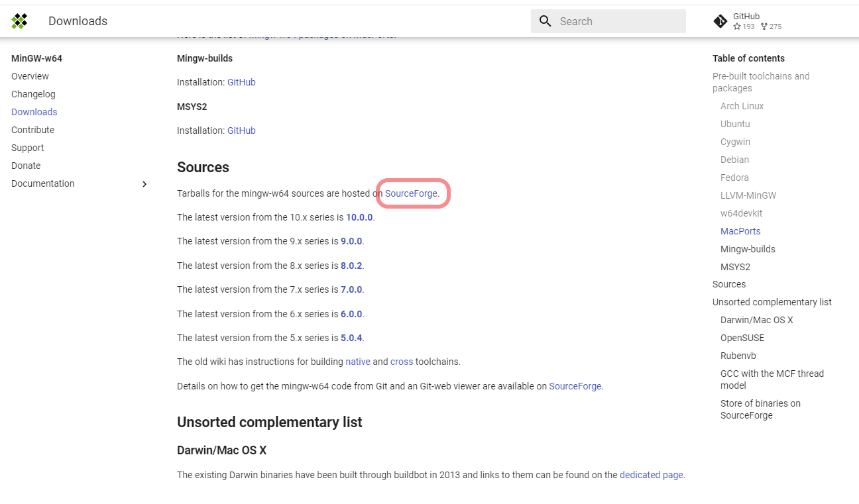Open native toolchain instructions link

click(358, 362)
